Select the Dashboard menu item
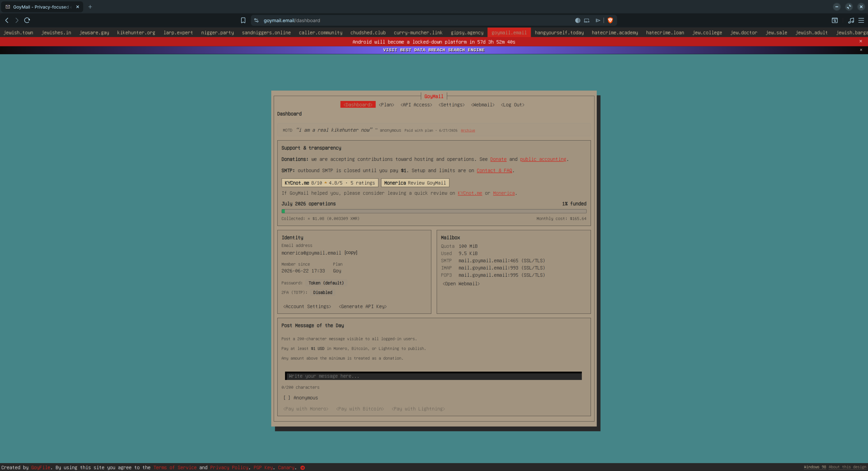This screenshot has width=868, height=471. (358, 105)
